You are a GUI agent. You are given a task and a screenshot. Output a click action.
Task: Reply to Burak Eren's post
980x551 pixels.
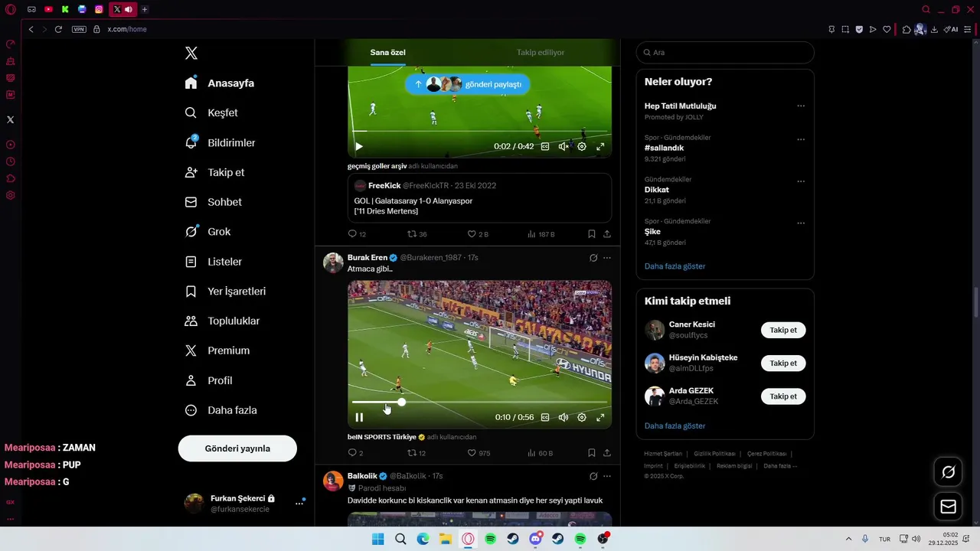pyautogui.click(x=355, y=453)
